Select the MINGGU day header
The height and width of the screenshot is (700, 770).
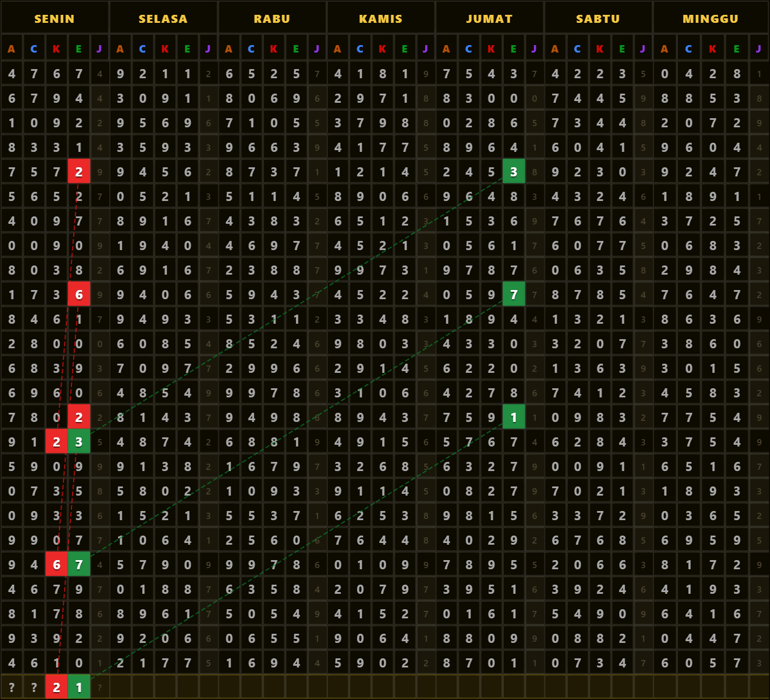tap(711, 18)
